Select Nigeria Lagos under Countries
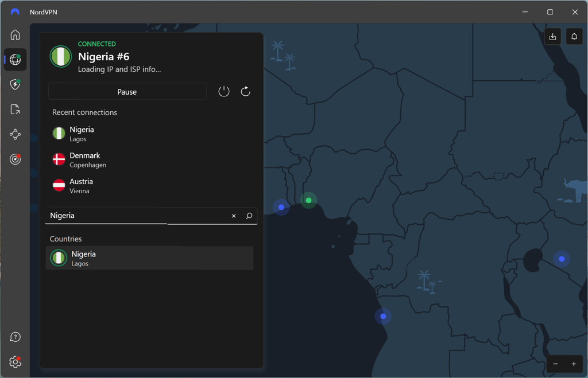 [x=150, y=258]
